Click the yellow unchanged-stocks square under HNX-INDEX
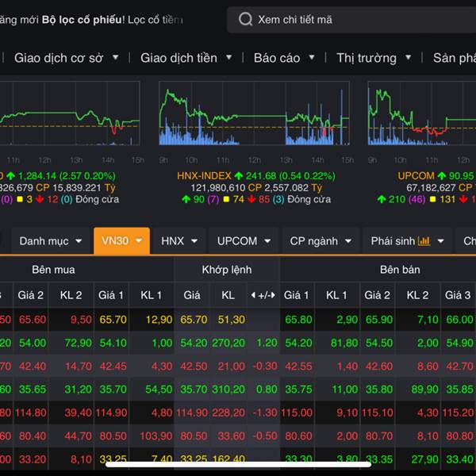 pyautogui.click(x=226, y=200)
